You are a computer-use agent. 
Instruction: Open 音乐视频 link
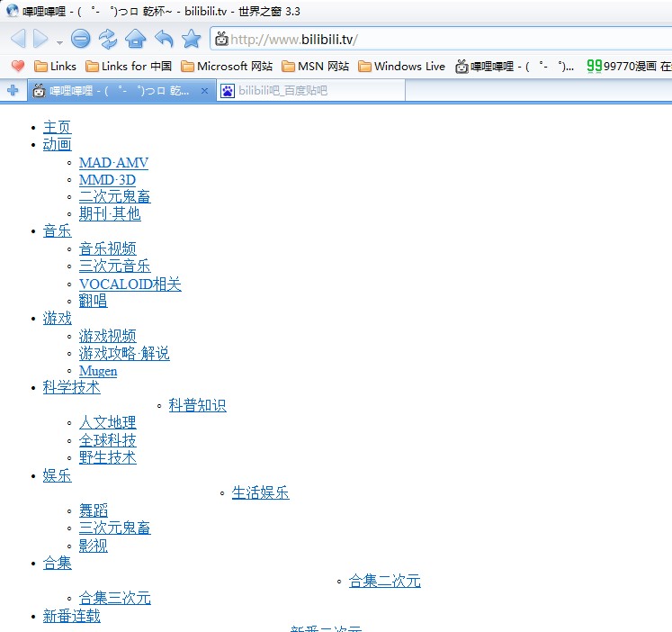108,248
